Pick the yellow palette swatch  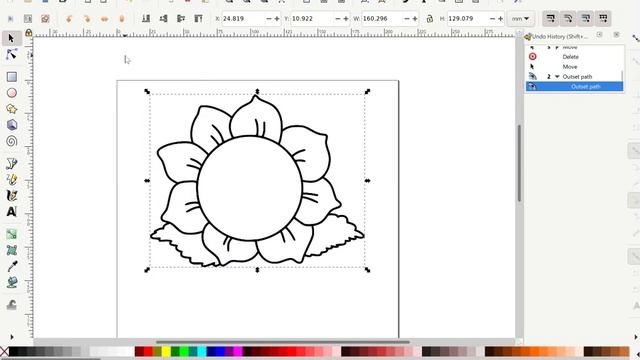click(x=166, y=351)
